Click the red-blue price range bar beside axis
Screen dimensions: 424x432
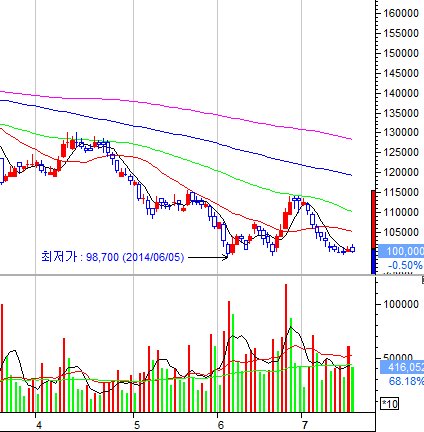point(373,232)
